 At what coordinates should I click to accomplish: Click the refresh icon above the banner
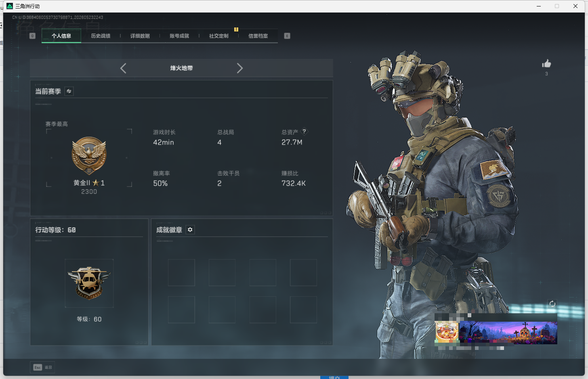click(552, 304)
